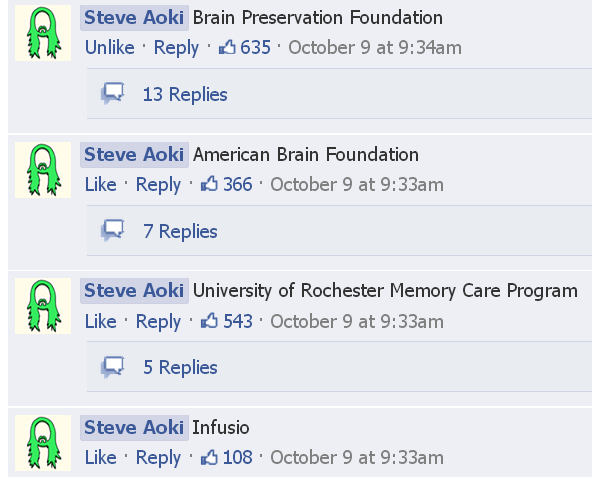The image size is (592, 477).
Task: Reply to the Brain Preservation Foundation comment
Action: 176,48
